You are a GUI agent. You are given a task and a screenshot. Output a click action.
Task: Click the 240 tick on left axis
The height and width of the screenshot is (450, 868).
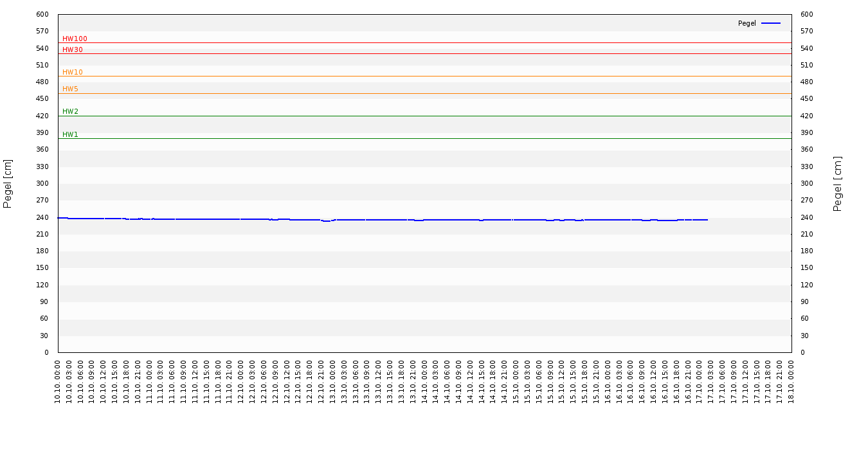click(42, 217)
